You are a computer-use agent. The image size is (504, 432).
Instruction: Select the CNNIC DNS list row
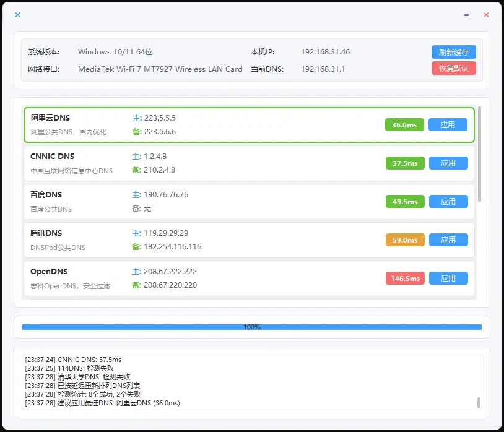(x=248, y=163)
